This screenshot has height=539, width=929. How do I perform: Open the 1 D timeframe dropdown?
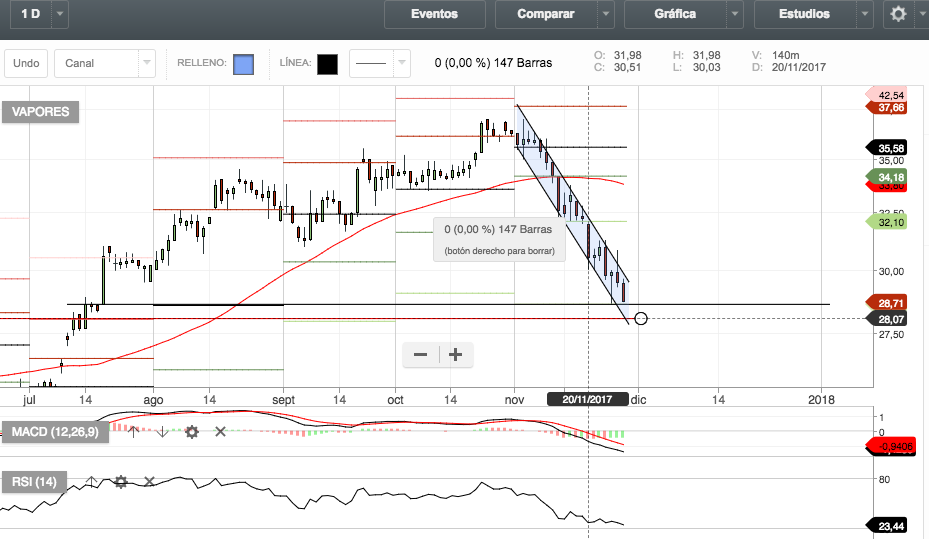pos(60,14)
